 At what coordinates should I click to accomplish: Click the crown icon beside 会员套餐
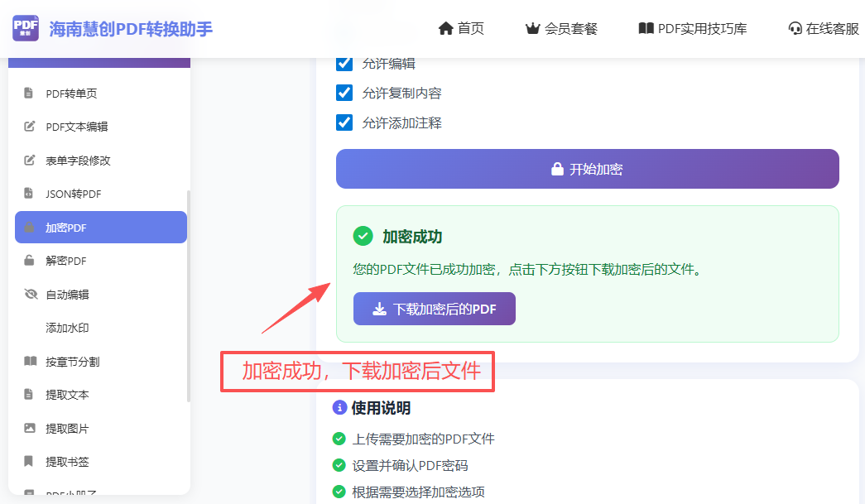532,28
